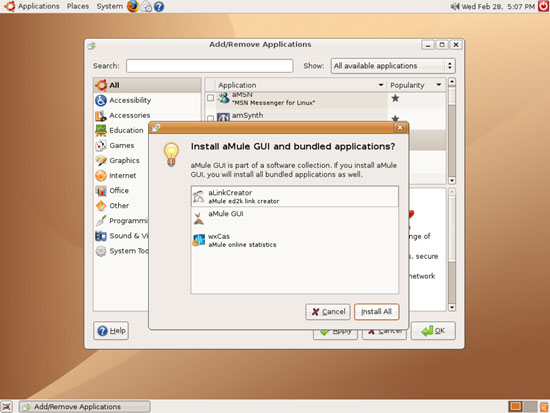
Task: Sort by Application column header
Action: pyautogui.click(x=301, y=85)
